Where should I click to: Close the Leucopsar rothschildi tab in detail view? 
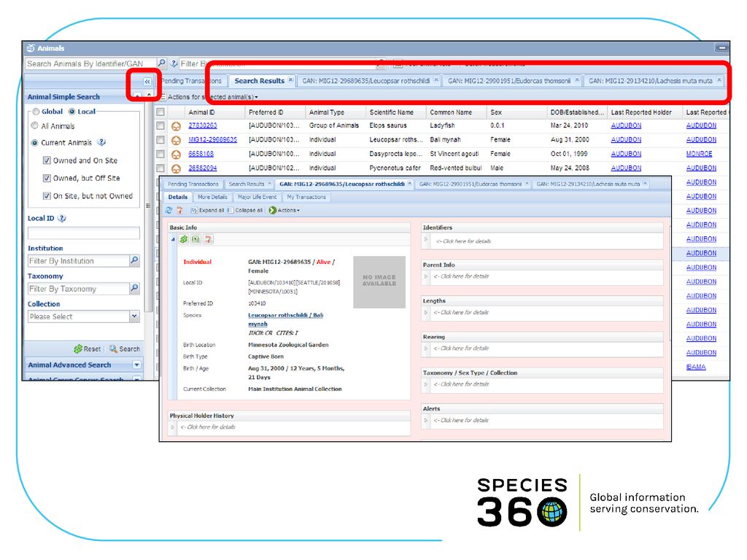click(x=409, y=183)
